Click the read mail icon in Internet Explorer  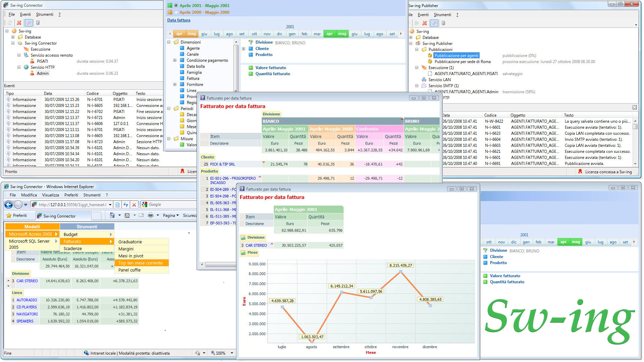tap(141, 216)
